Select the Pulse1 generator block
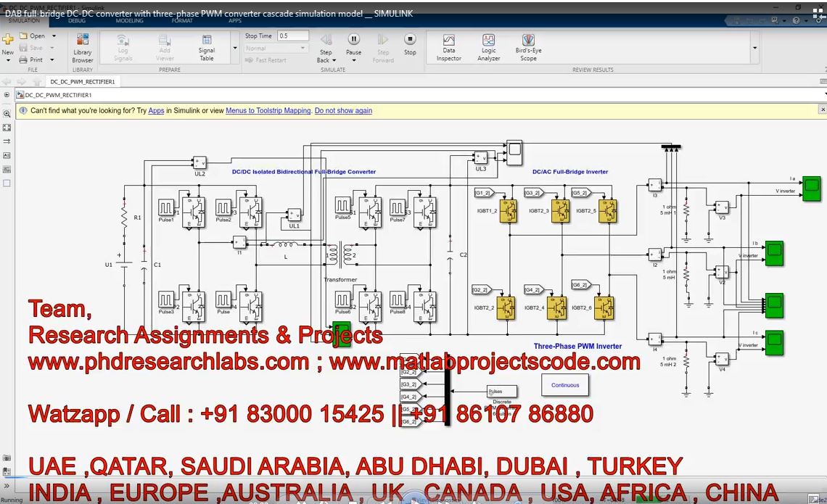 (x=166, y=207)
